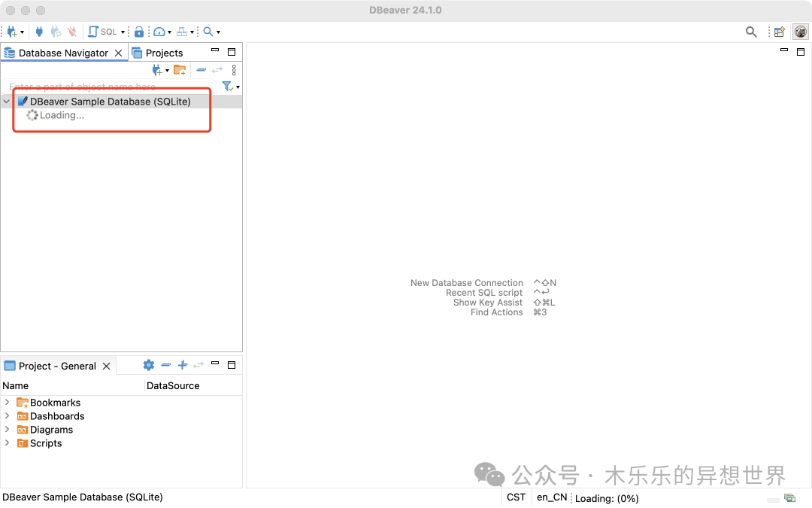Maximize the editor area on the right
Image resolution: width=812 pixels, height=508 pixels.
tap(801, 52)
